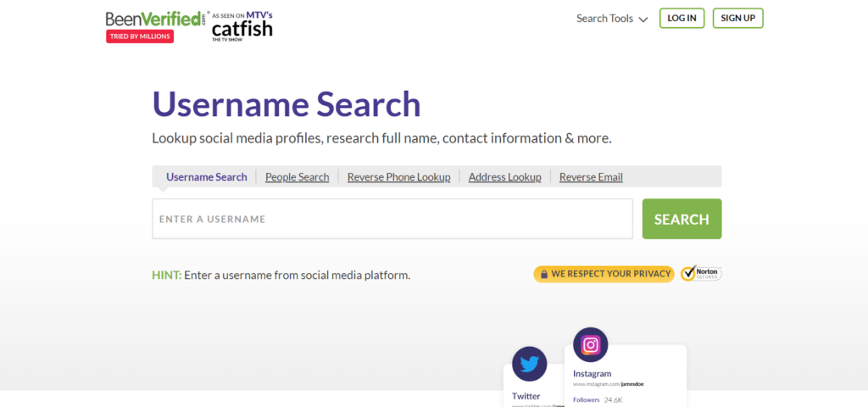Click the Instagram camera icon
The height and width of the screenshot is (407, 868).
[x=590, y=345]
